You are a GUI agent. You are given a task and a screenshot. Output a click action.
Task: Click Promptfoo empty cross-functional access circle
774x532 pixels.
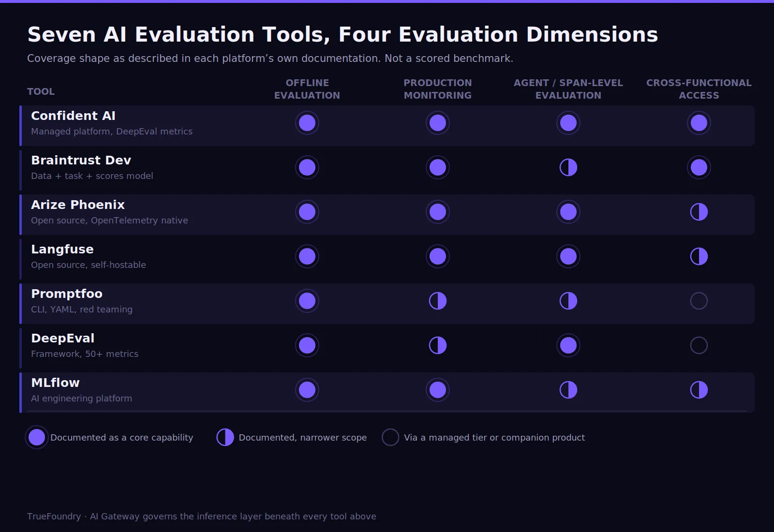[x=699, y=301]
